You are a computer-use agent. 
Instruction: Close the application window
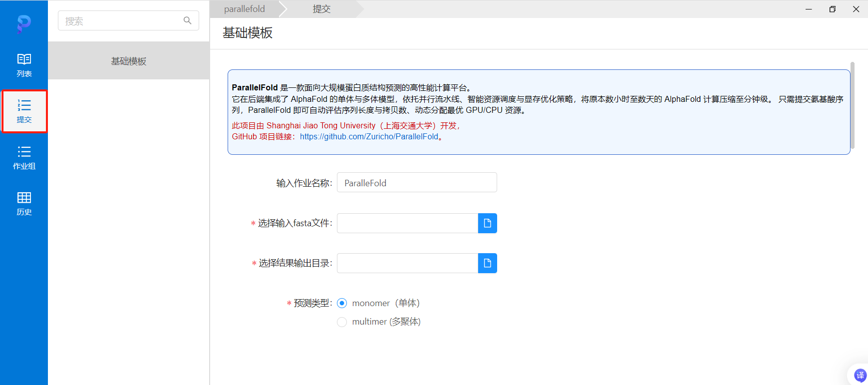(x=856, y=9)
